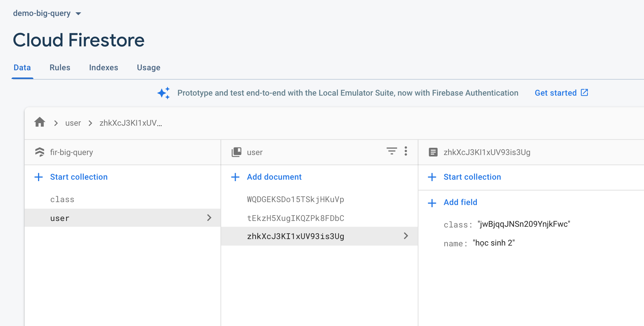The height and width of the screenshot is (326, 644).
Task: Click the external link icon next to Get started
Action: 584,93
